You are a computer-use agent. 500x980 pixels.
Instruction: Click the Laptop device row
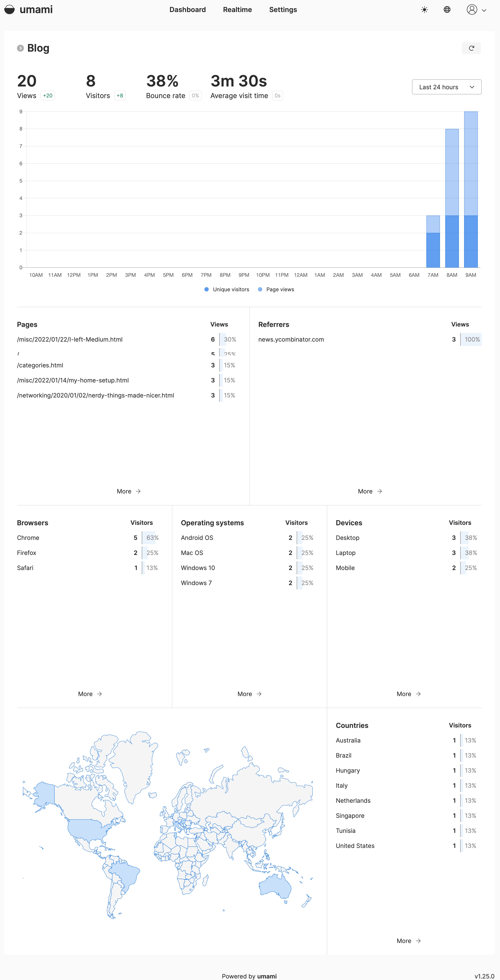[409, 553]
